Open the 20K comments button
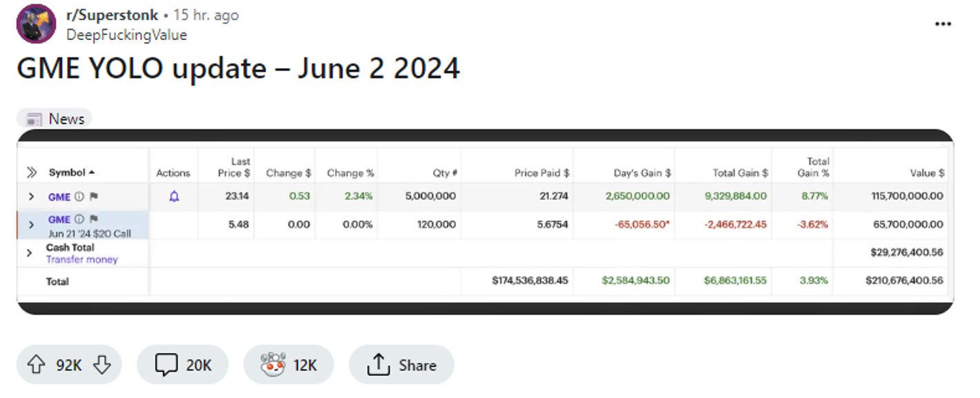 coord(183,365)
